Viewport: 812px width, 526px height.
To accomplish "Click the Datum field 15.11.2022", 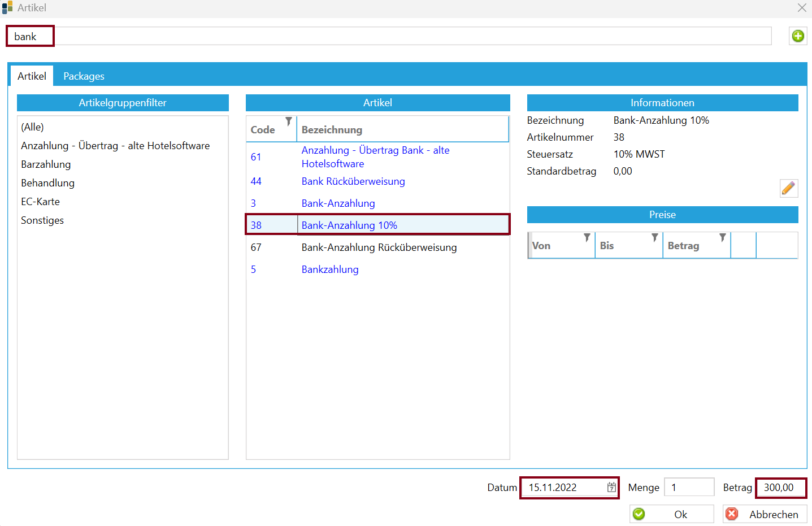I will coord(570,488).
